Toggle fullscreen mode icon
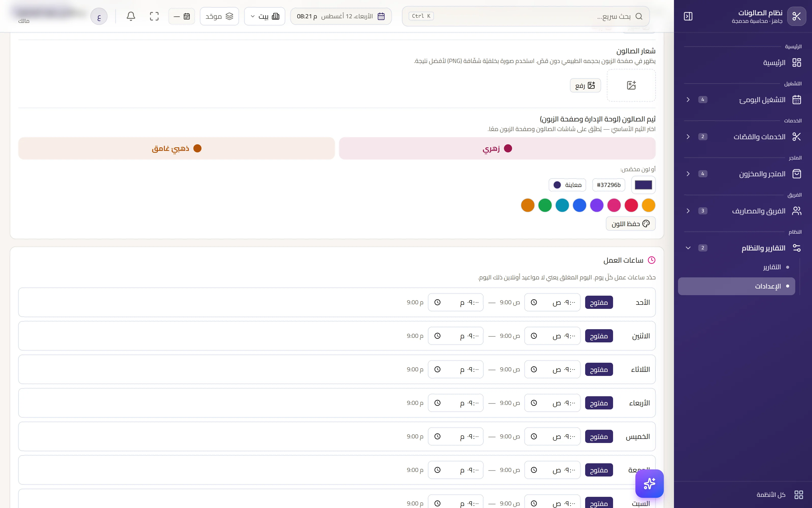812x508 pixels. point(154,16)
